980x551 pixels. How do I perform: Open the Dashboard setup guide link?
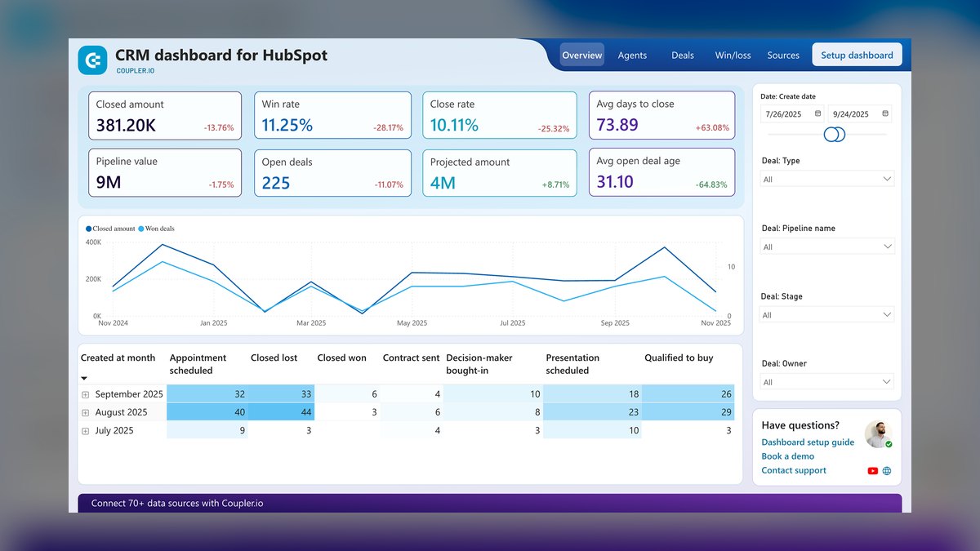click(x=808, y=442)
